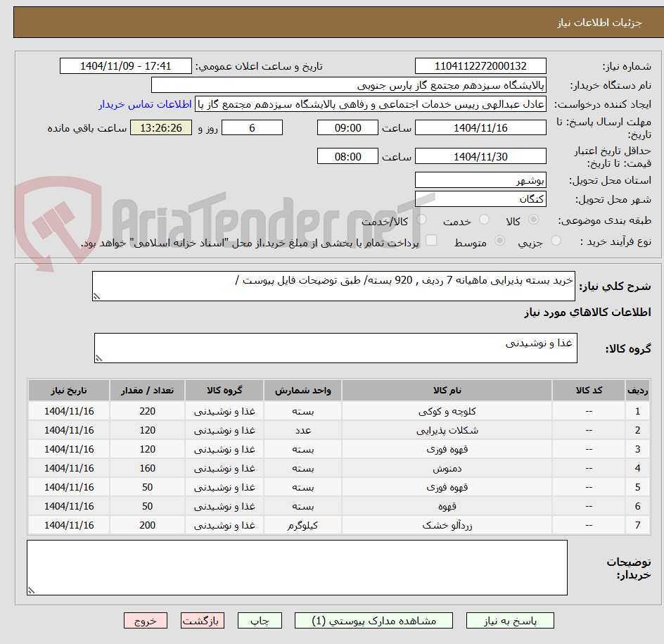Click unit عدد for شکلات پذیرایی
The width and height of the screenshot is (664, 644).
click(x=302, y=431)
